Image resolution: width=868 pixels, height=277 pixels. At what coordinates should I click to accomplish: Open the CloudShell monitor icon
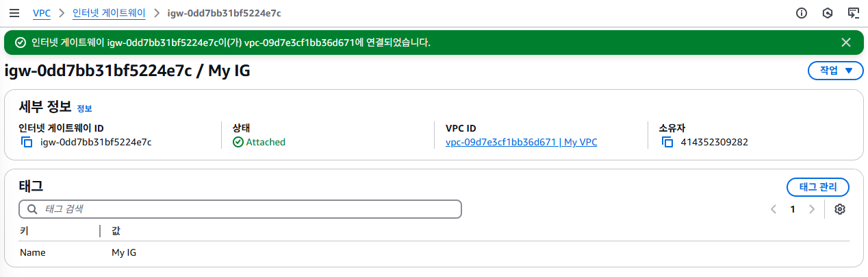click(853, 13)
